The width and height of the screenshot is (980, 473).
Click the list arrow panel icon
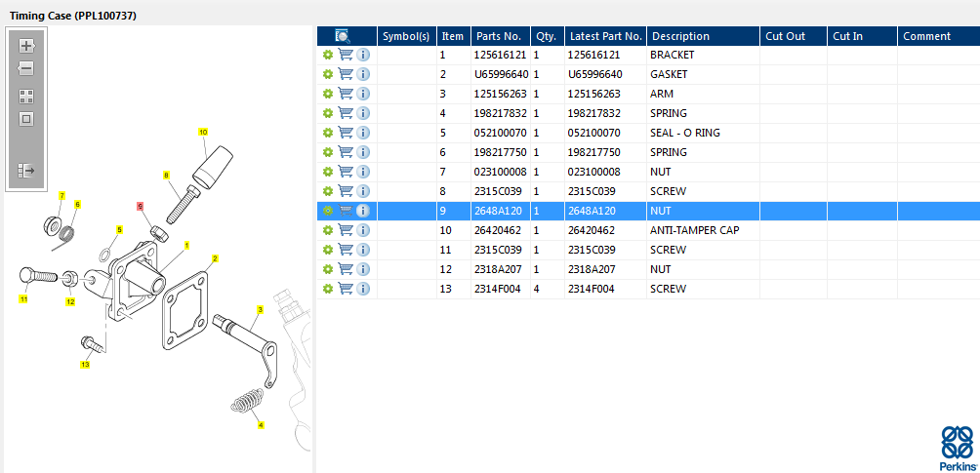click(26, 171)
